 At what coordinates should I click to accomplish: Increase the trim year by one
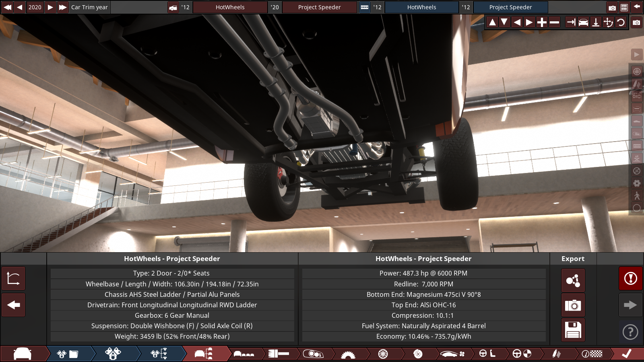click(x=50, y=7)
